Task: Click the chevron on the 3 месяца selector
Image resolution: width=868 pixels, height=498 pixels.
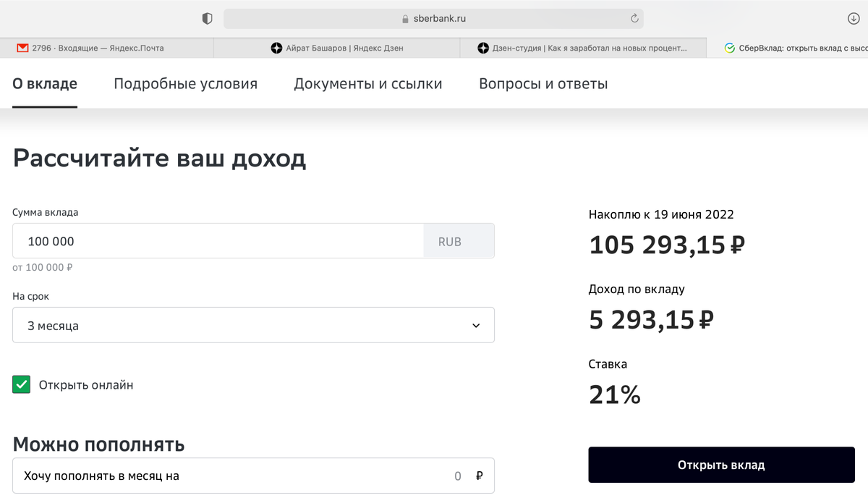Action: [477, 324]
